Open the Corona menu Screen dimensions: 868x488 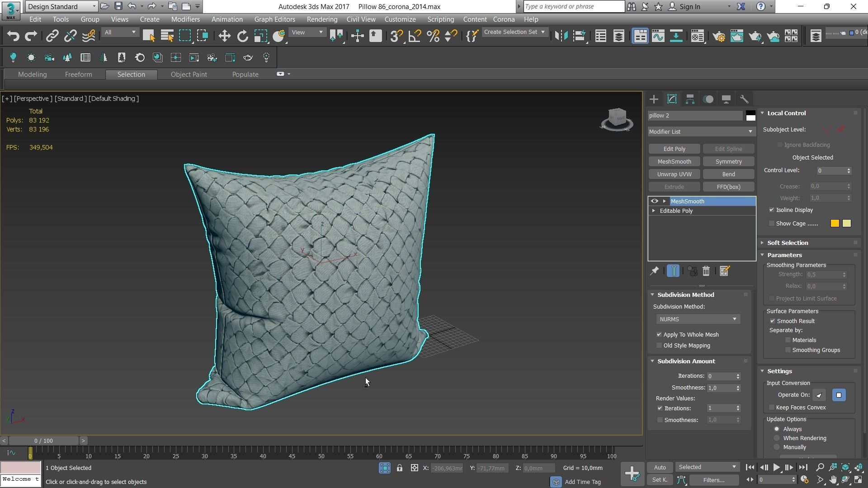(x=504, y=19)
